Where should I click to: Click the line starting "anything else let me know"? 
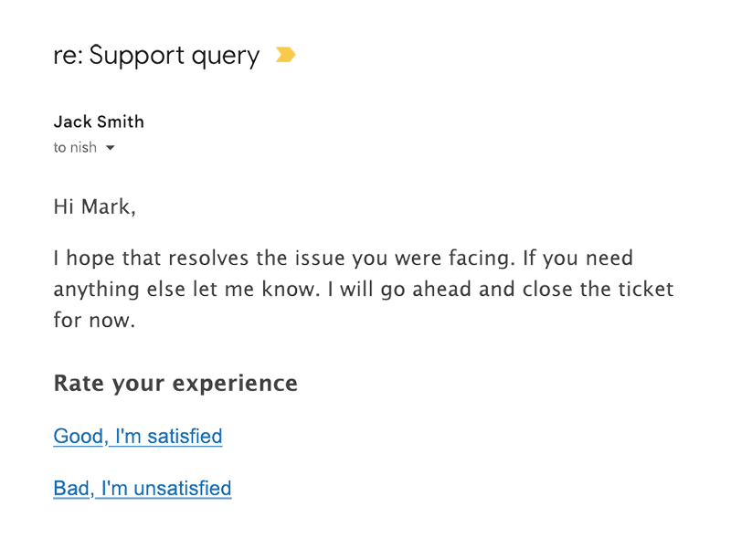pos(364,290)
